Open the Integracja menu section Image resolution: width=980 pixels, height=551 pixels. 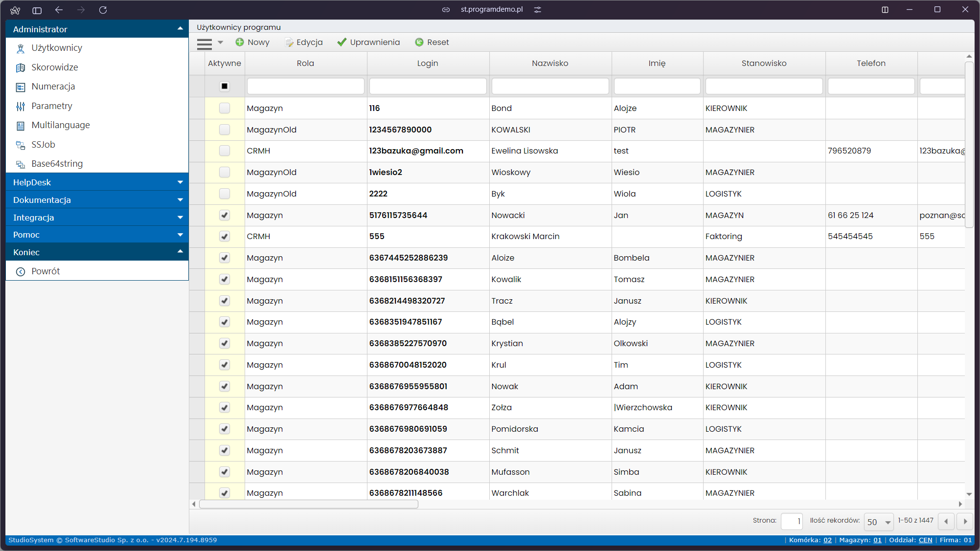coord(97,217)
